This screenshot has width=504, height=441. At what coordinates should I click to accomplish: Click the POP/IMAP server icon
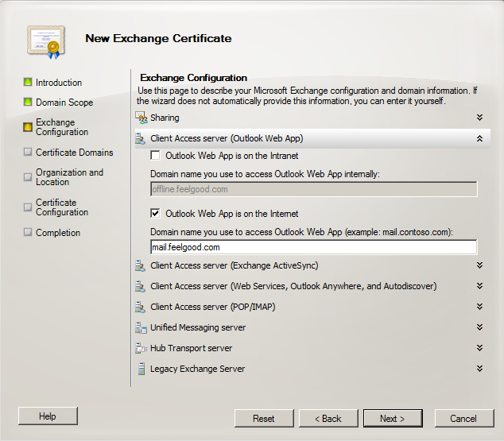[x=141, y=307]
